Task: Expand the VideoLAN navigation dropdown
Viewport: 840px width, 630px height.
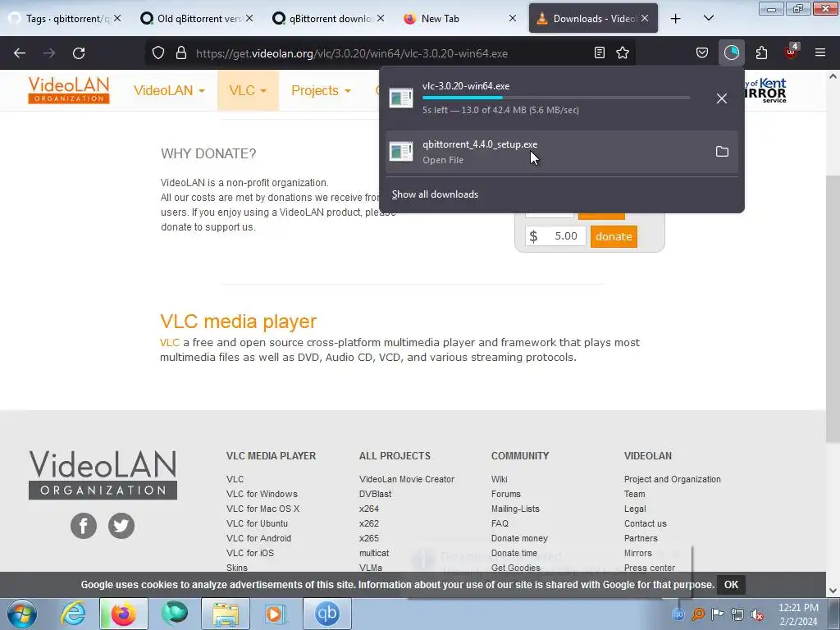Action: point(169,90)
